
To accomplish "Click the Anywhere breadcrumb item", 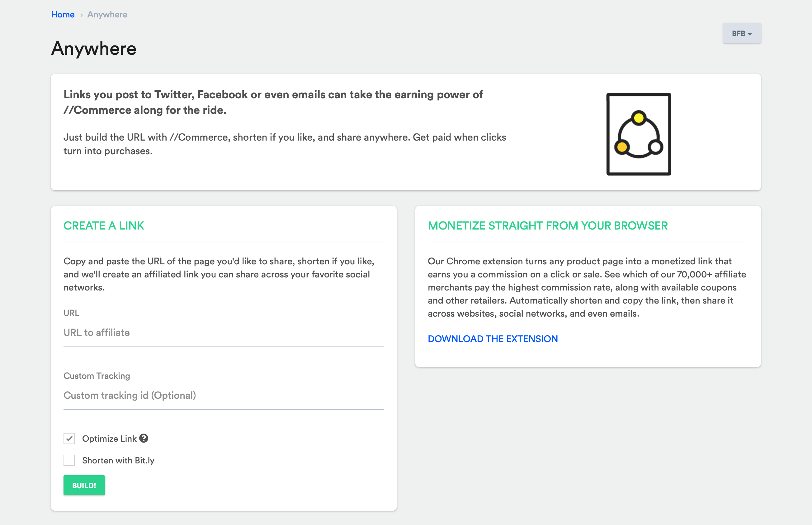I will coord(107,15).
